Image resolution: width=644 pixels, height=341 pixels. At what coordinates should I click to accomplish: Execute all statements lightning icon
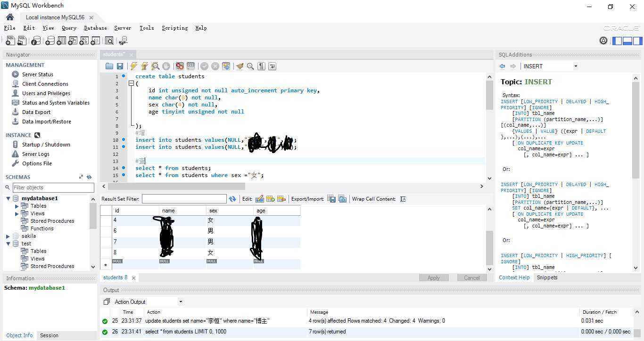[x=134, y=66]
